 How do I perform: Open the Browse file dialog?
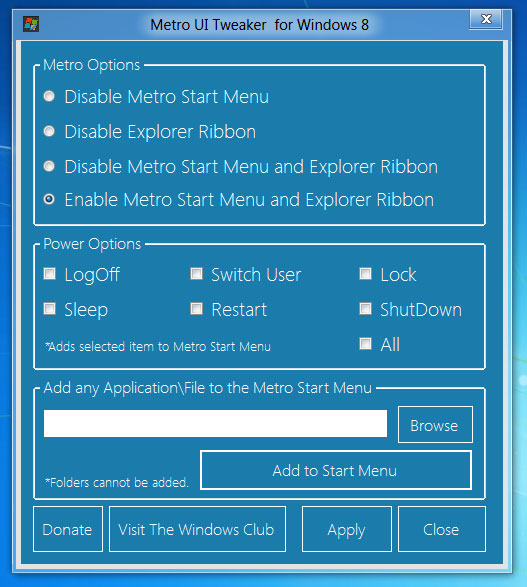coord(435,425)
